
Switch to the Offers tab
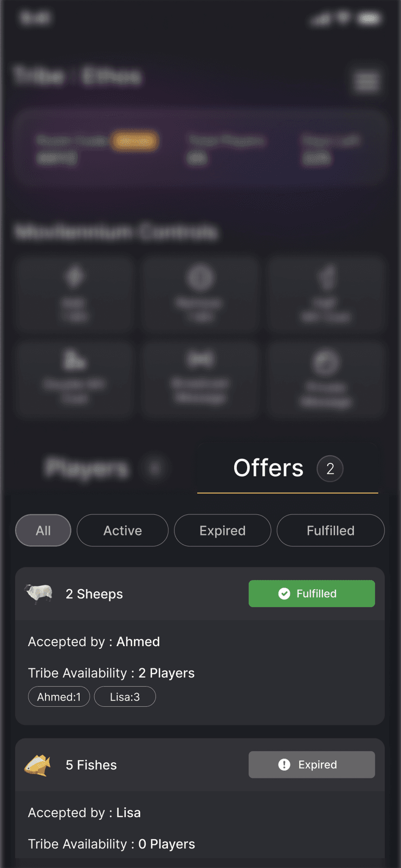(x=268, y=468)
